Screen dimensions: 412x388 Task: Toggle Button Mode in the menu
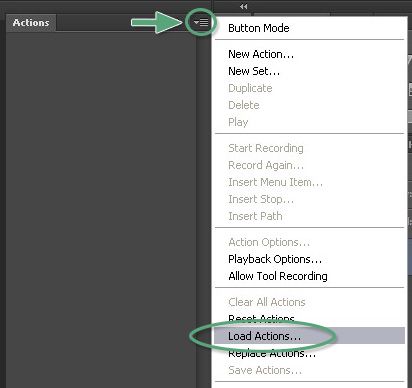tap(259, 28)
